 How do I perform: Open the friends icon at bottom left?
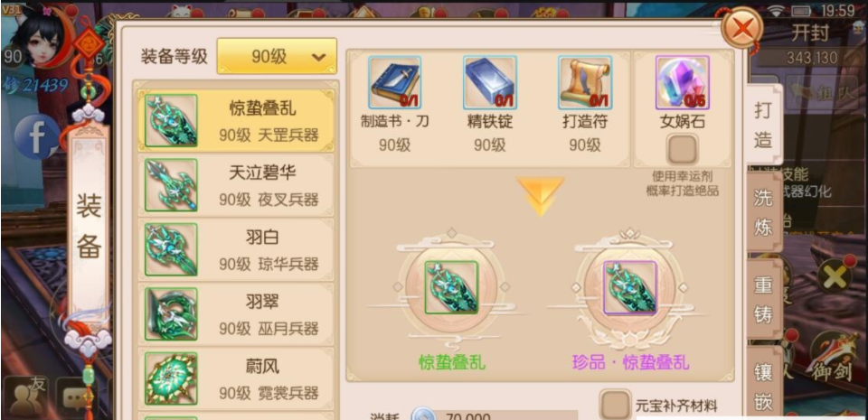25,397
